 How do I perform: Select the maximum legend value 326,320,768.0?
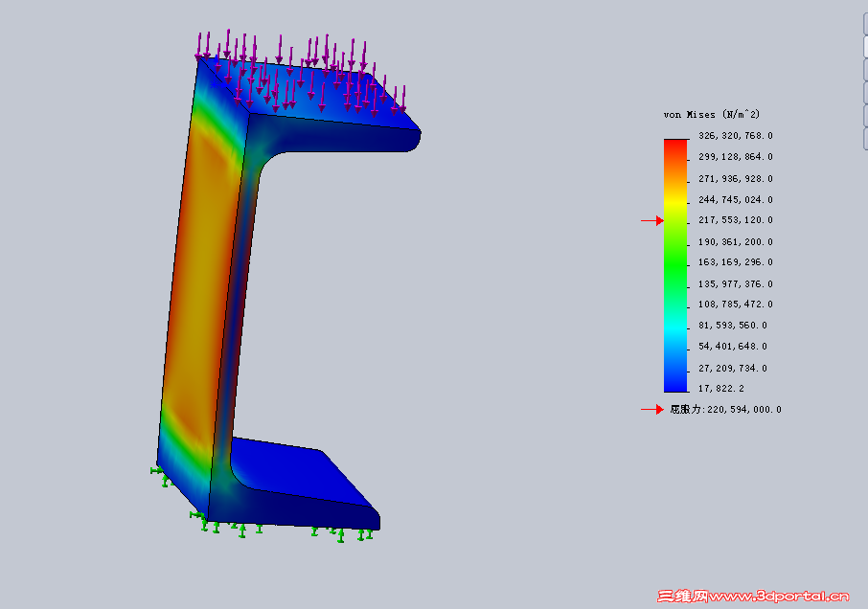[735, 136]
